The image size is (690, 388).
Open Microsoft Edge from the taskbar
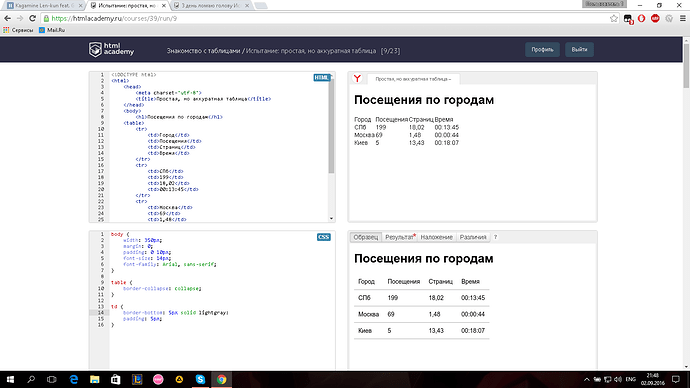click(x=73, y=379)
